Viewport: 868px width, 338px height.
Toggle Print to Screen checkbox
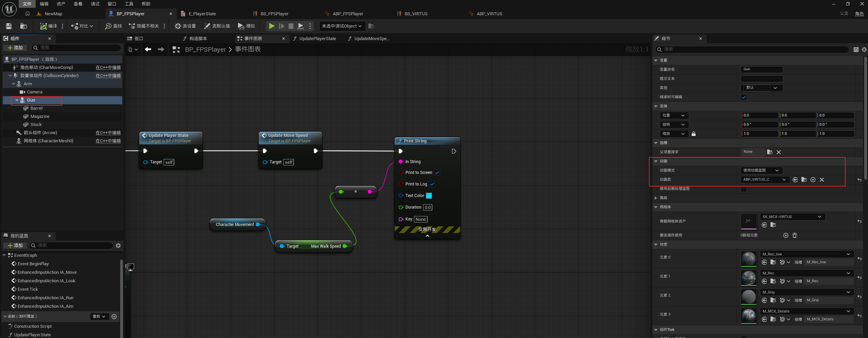[437, 173]
